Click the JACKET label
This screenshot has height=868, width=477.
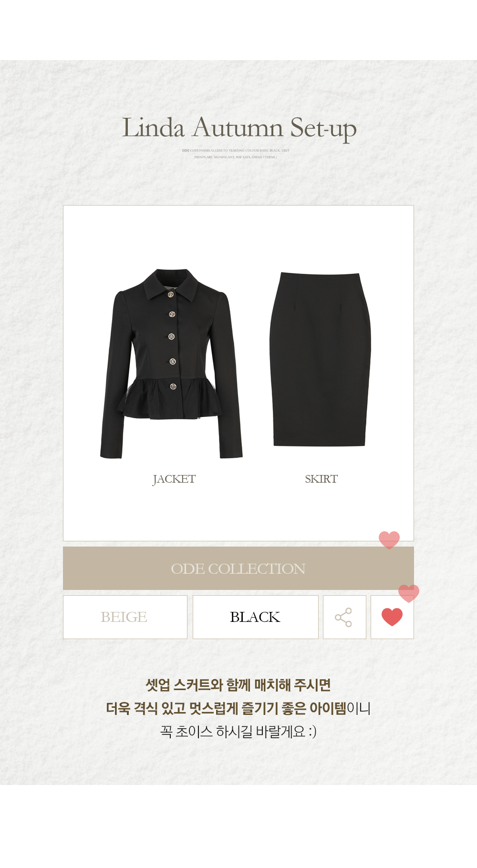click(174, 479)
